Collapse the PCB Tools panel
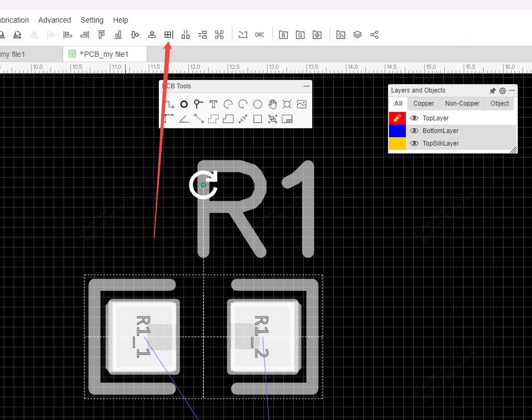This screenshot has height=420, width=532. (x=306, y=86)
